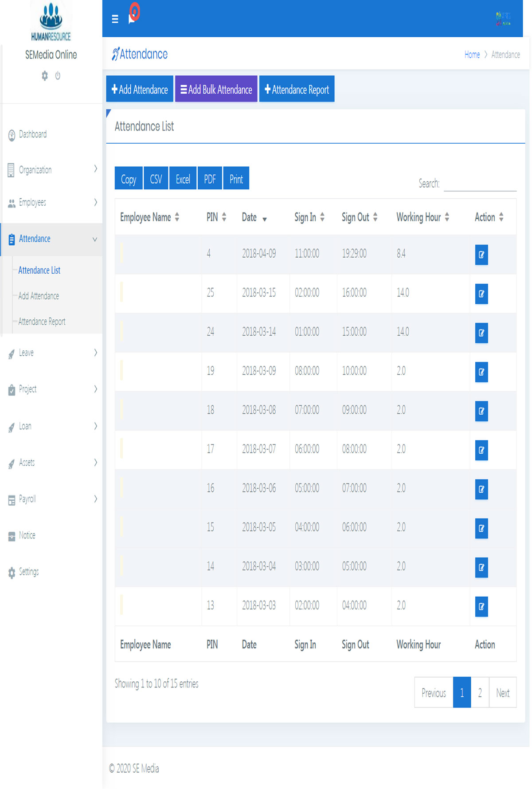Expand the Project menu

51,389
